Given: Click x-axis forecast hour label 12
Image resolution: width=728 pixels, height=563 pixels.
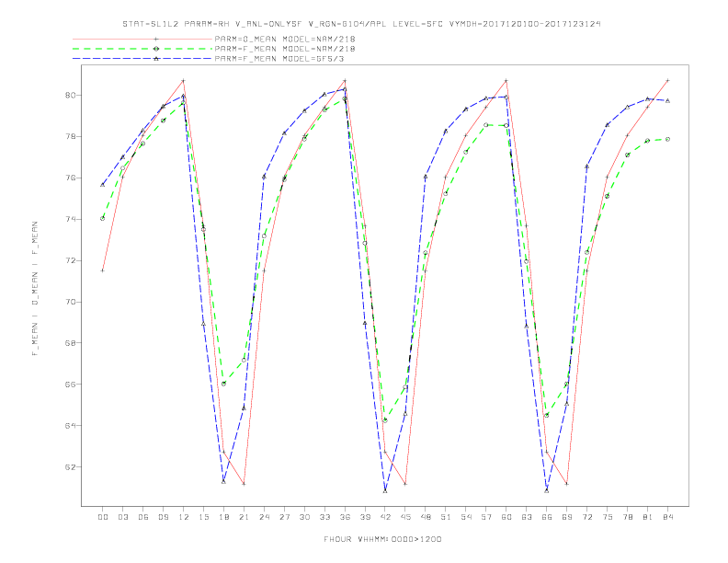Looking at the screenshot, I should click(184, 517).
